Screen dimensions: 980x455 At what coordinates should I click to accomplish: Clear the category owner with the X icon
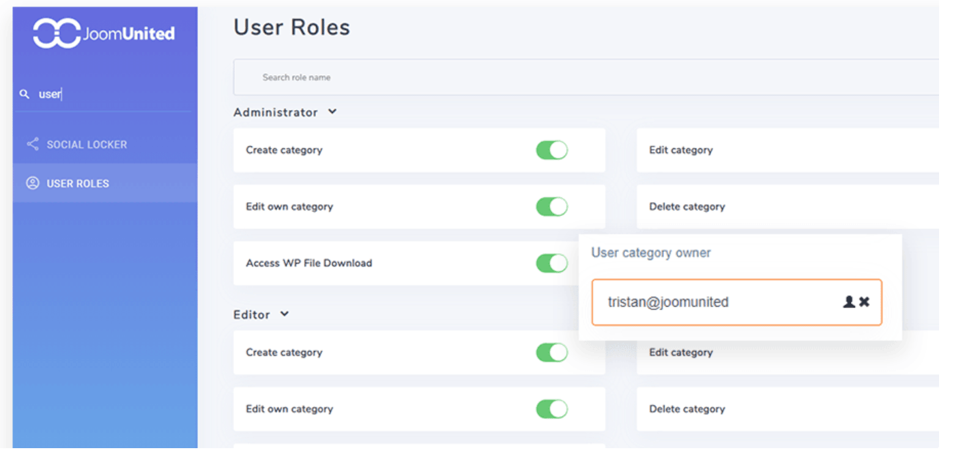point(864,302)
